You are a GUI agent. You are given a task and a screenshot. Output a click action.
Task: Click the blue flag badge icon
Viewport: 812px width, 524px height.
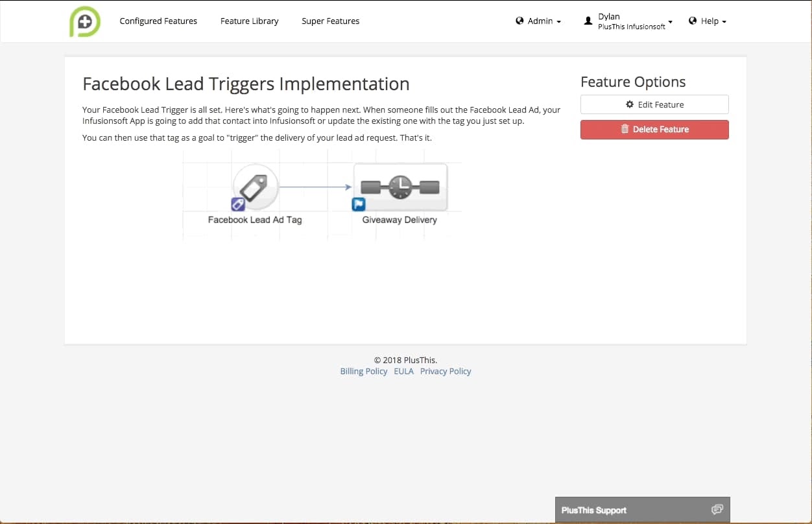[358, 204]
